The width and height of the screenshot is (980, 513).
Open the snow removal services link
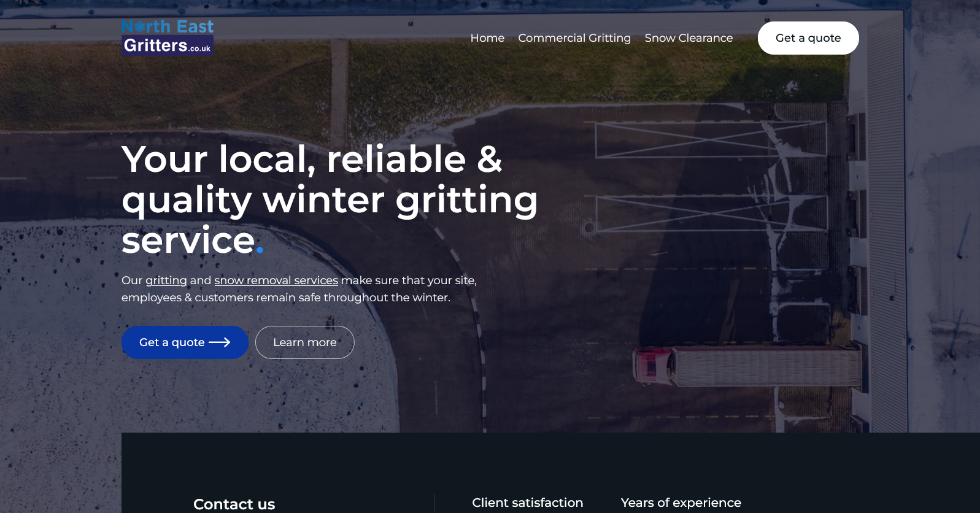tap(276, 280)
